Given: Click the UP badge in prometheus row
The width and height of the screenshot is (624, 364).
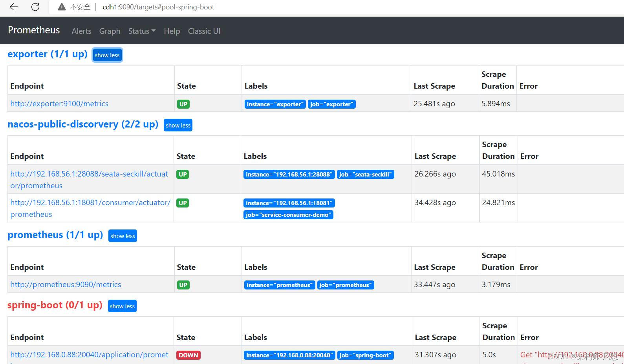Looking at the screenshot, I should click(x=183, y=285).
